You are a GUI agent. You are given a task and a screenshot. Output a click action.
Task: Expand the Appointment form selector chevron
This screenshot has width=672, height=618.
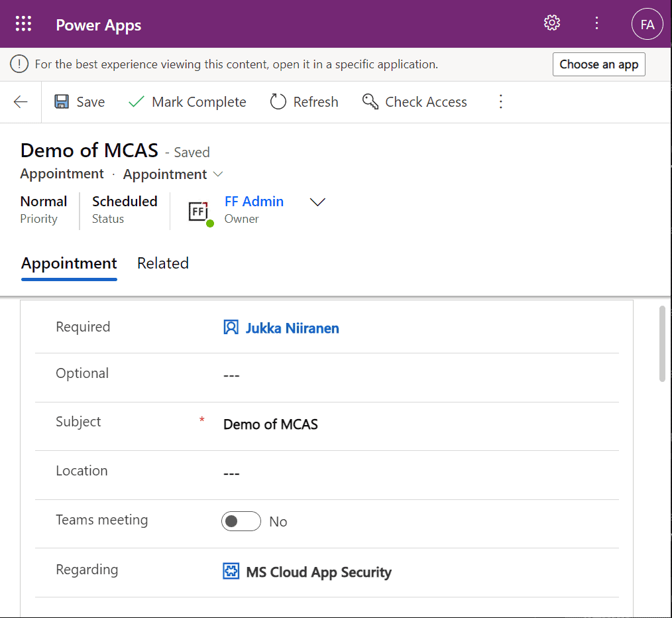pos(218,174)
